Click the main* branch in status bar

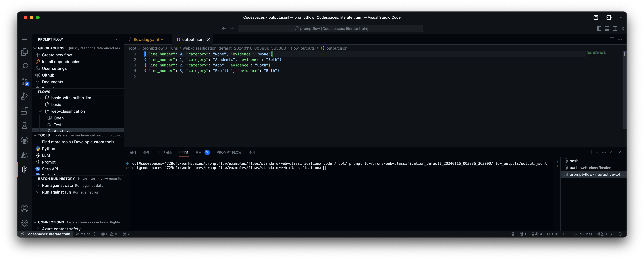(x=83, y=234)
